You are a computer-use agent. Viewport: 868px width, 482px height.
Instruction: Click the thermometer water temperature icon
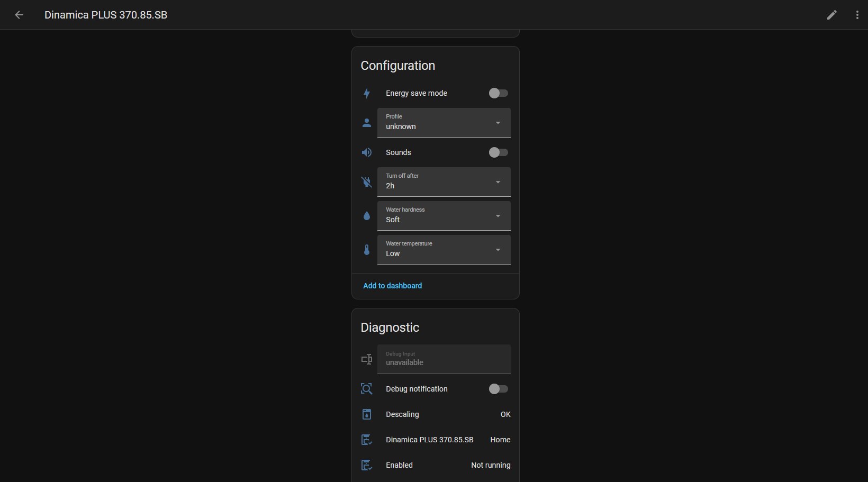367,250
